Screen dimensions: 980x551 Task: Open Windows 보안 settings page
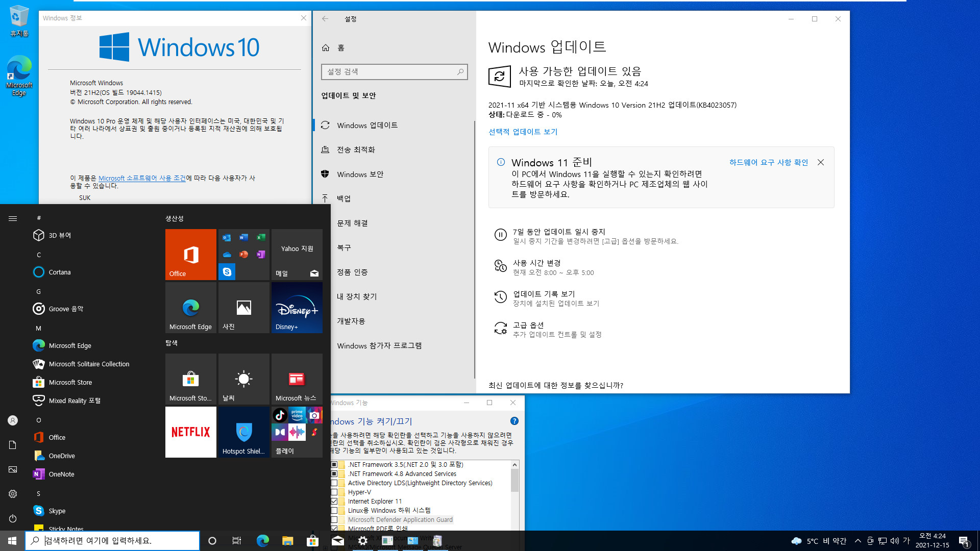pos(394,174)
